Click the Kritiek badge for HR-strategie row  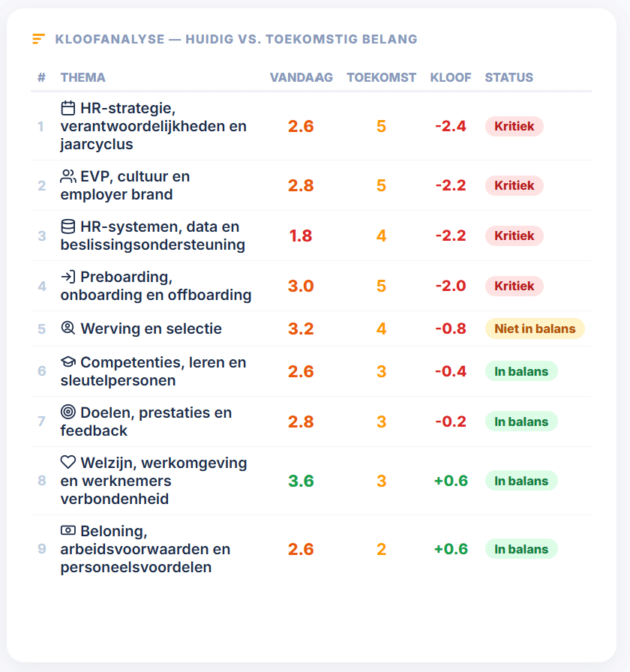coord(514,127)
